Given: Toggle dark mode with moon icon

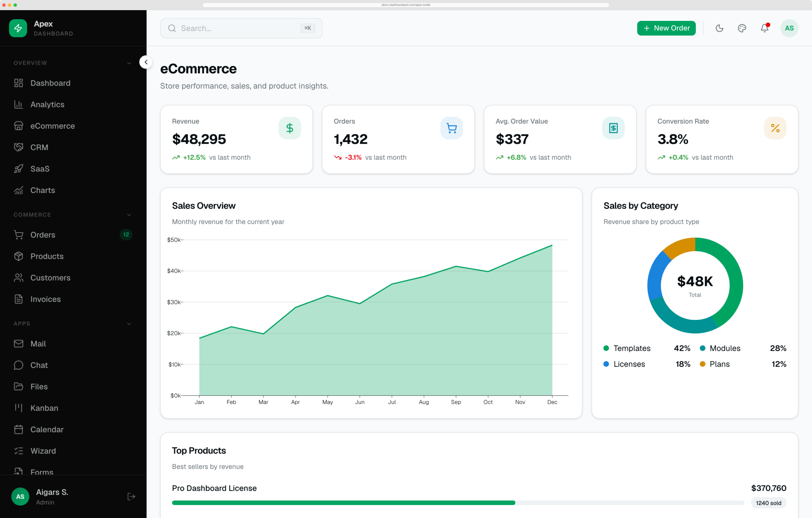Looking at the screenshot, I should [x=719, y=28].
